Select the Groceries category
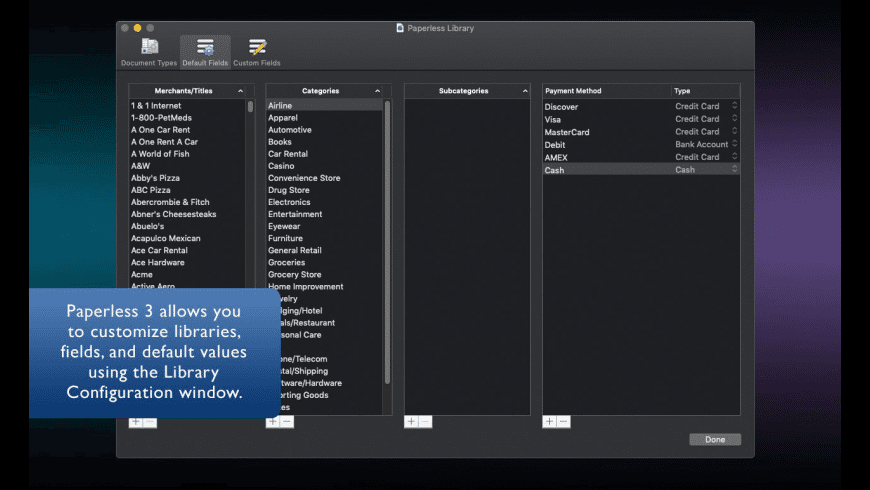870x490 pixels. tap(324, 262)
